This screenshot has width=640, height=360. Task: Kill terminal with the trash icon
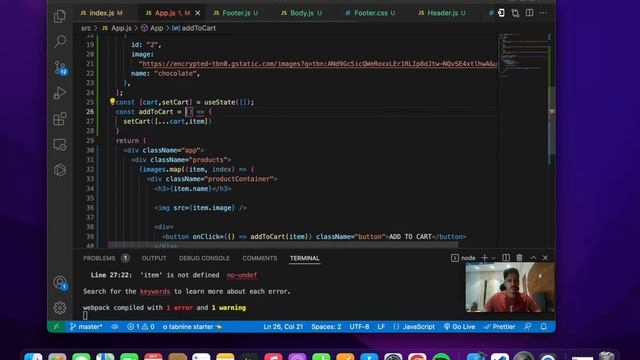coord(519,258)
